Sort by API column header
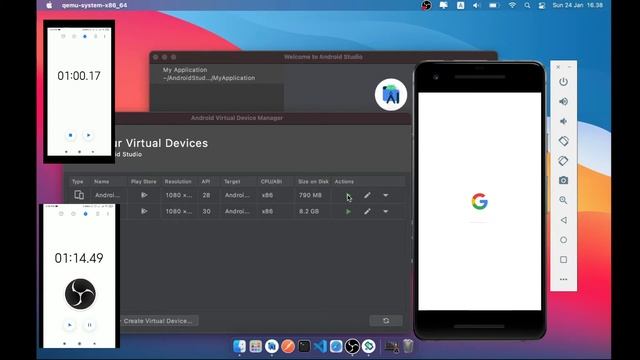 click(206, 182)
